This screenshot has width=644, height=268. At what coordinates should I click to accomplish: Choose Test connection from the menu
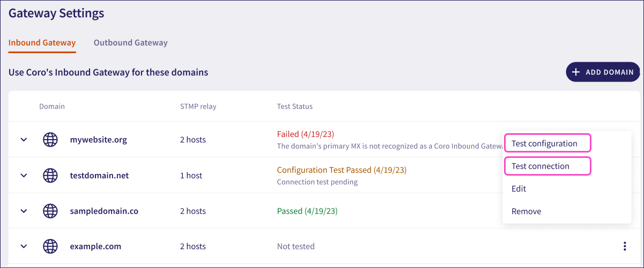[541, 166]
